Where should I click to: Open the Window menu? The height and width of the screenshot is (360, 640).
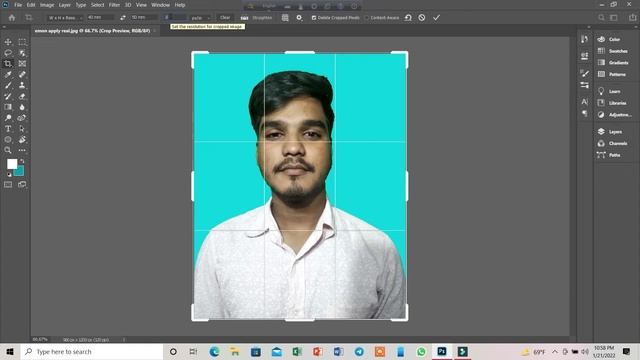coord(160,5)
